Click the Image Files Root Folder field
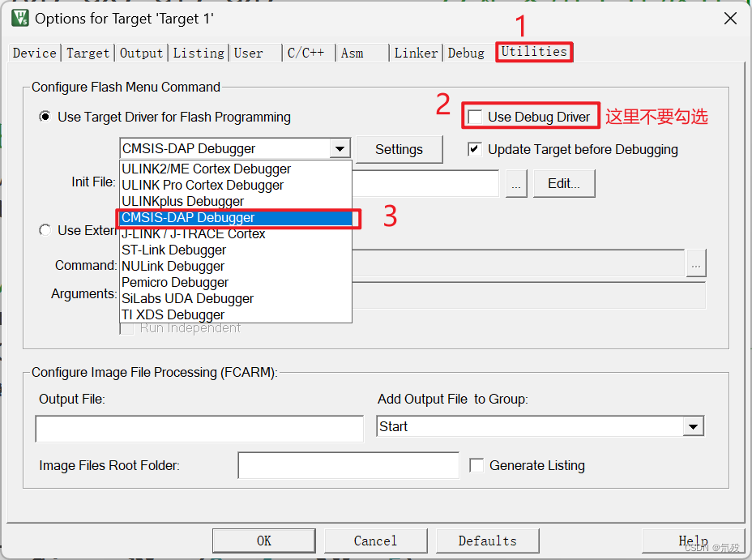Viewport: 752px width, 560px height. [x=348, y=465]
